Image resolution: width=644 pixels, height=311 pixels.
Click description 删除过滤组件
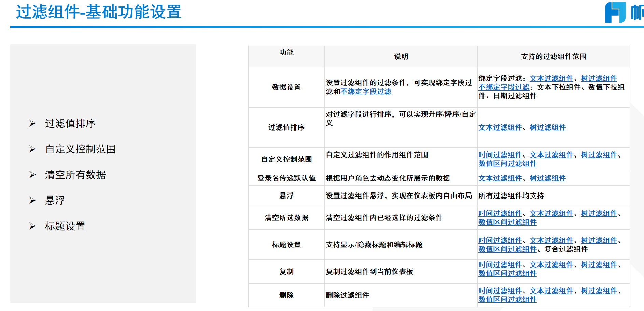pos(348,295)
